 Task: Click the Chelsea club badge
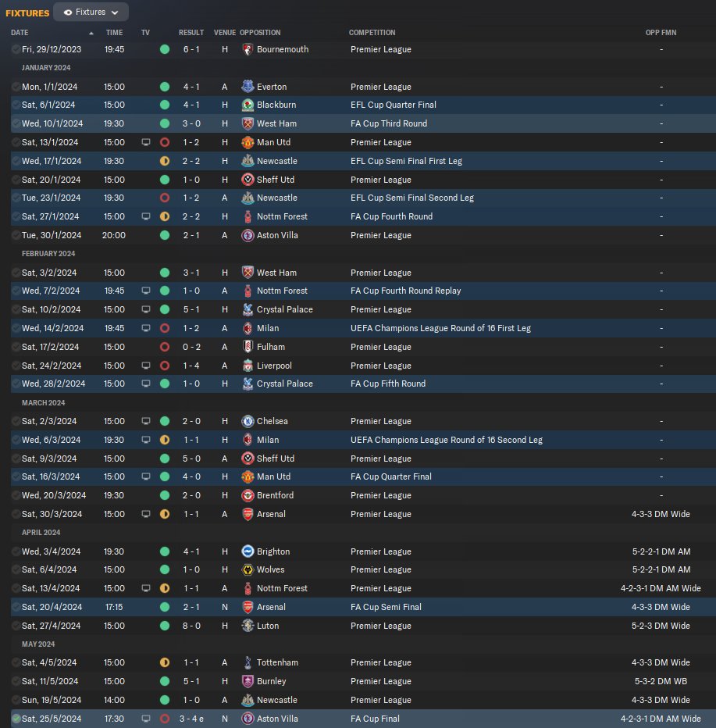pos(248,421)
